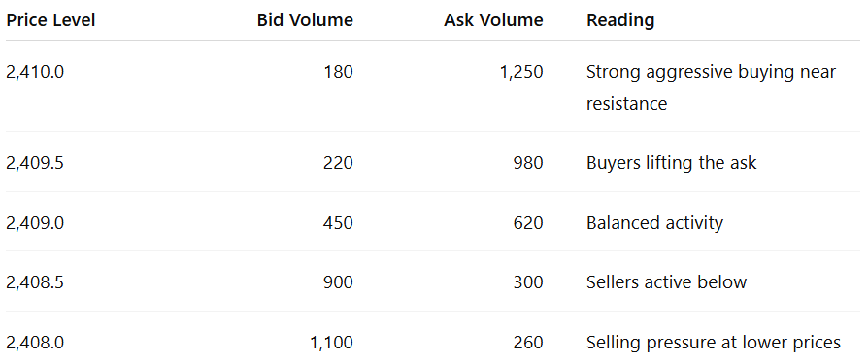Click the 'Balanced activity' reading text
This screenshot has width=868, height=363.
pyautogui.click(x=654, y=223)
